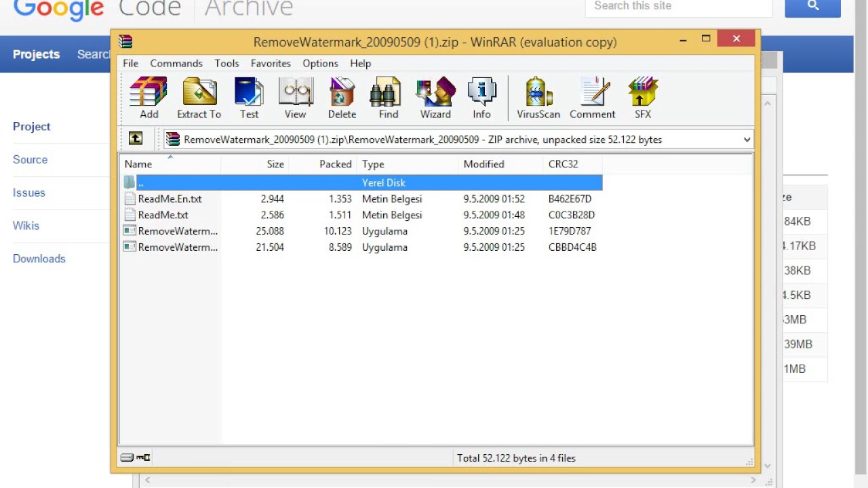Click the ReadMe.txt file icon
This screenshot has height=488, width=868.
click(x=130, y=215)
